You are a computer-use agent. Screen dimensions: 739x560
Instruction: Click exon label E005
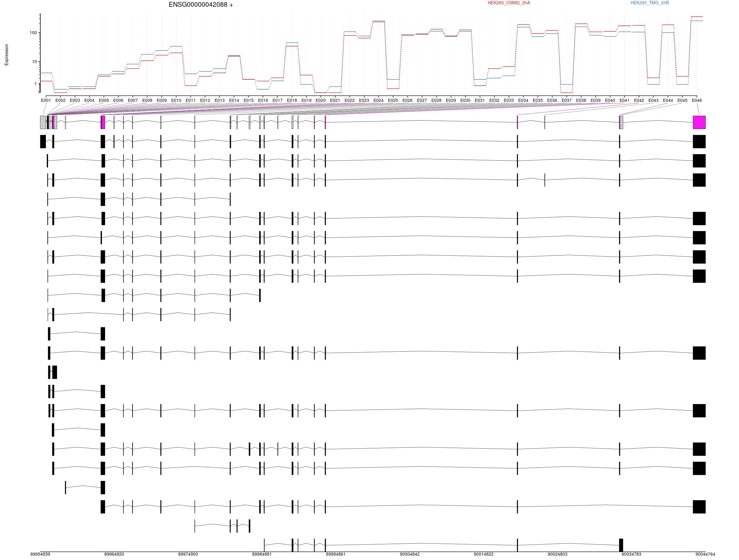click(x=104, y=101)
